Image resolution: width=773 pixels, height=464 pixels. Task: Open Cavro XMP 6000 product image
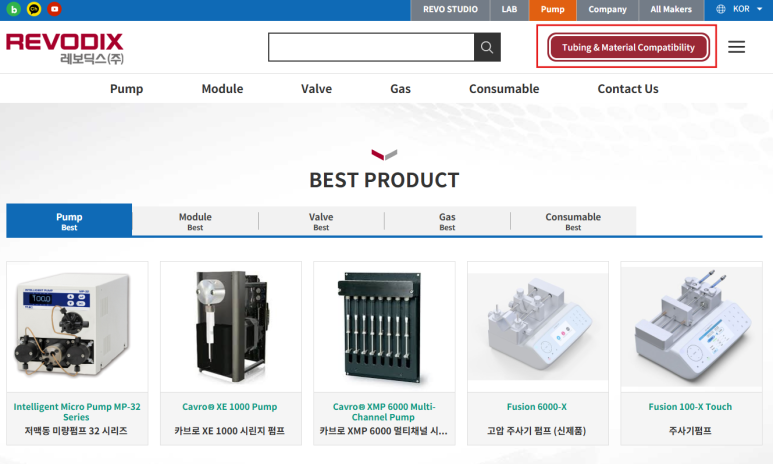[x=384, y=327]
